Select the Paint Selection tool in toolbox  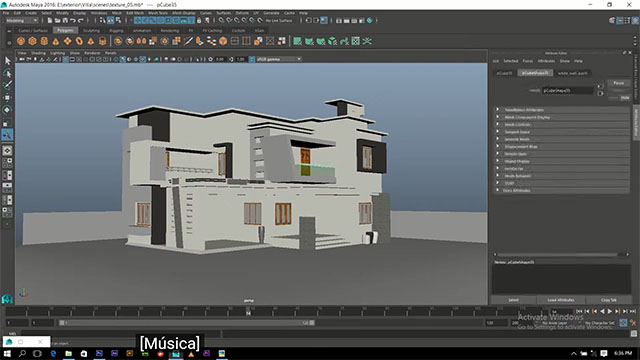(7, 85)
